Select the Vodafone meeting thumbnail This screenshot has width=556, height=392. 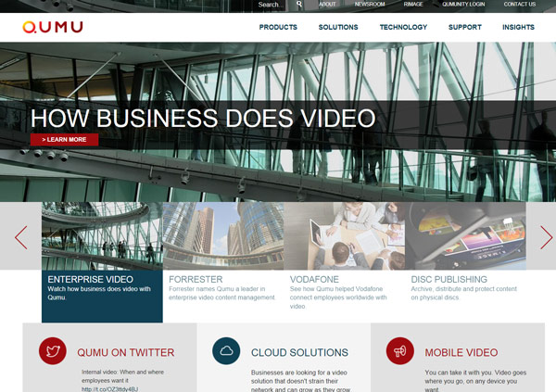tap(345, 236)
